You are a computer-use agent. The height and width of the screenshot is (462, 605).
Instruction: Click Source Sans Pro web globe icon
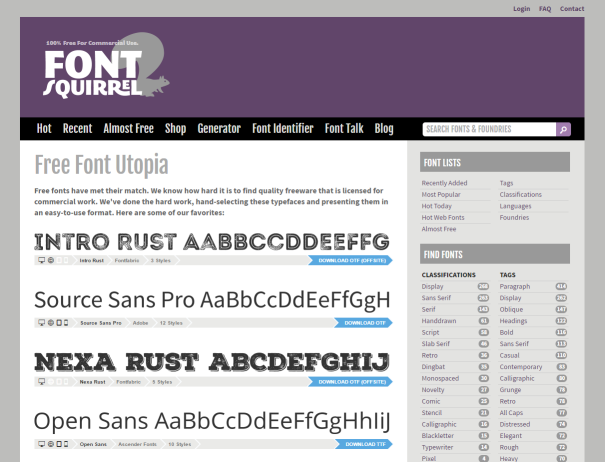tap(51, 323)
